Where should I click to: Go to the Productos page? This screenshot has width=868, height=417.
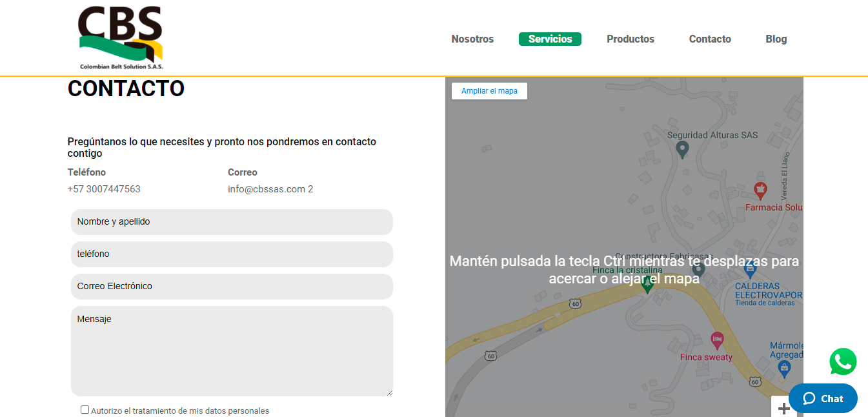(631, 39)
